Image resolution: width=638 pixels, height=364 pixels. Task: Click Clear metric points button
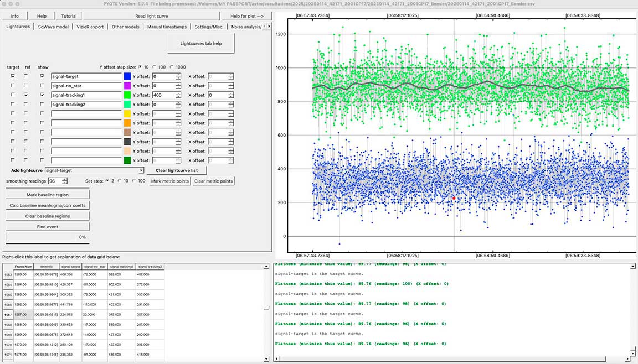coord(214,181)
